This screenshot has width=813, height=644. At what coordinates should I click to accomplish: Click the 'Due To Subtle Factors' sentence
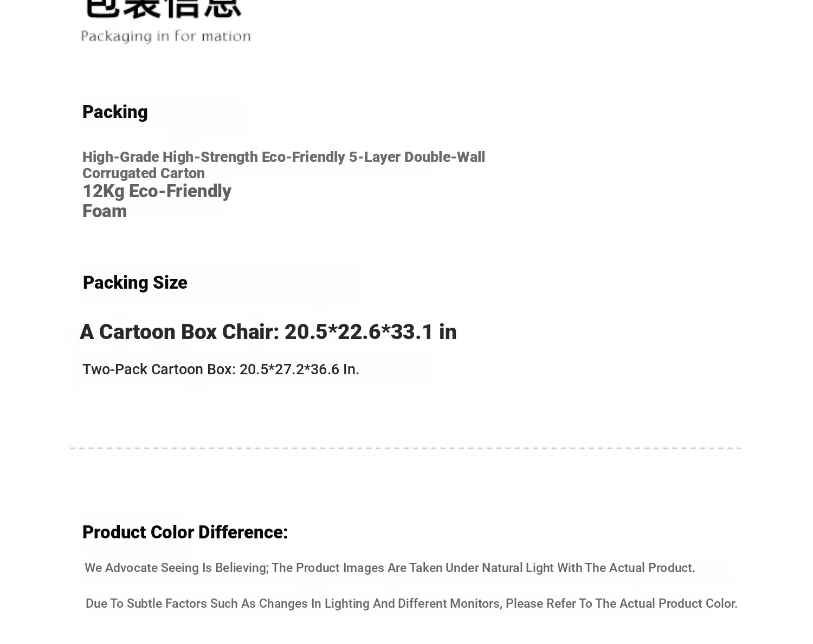click(411, 603)
